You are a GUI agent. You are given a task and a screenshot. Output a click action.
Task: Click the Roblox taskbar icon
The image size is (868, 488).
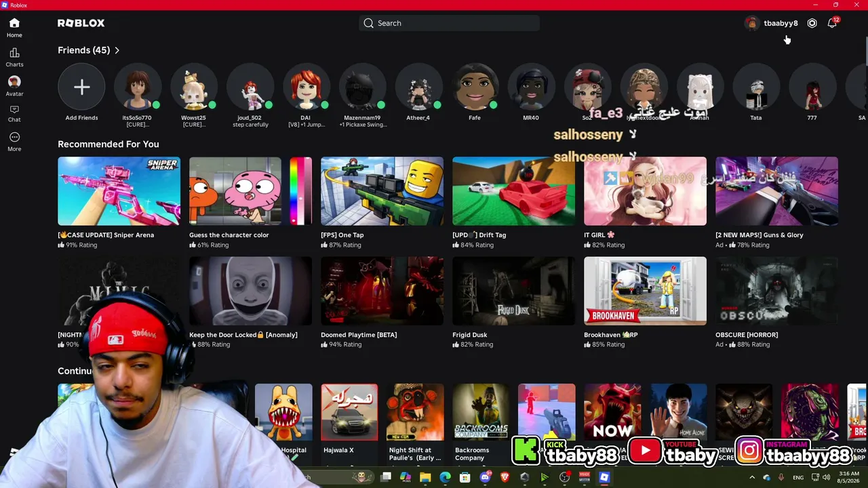pyautogui.click(x=604, y=477)
